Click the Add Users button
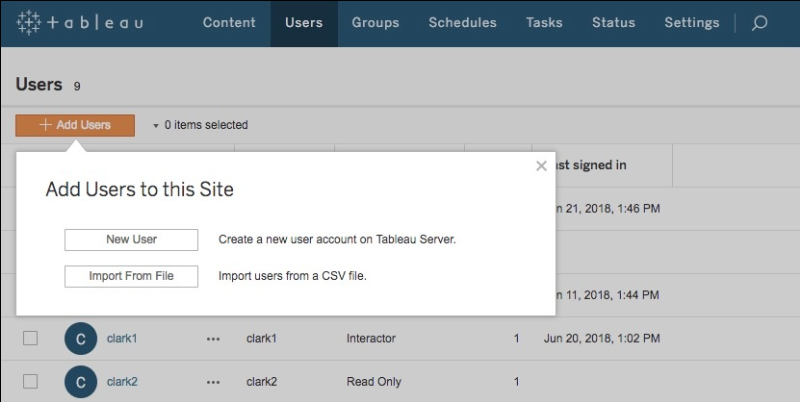Screen dimensions: 800x402 75,125
